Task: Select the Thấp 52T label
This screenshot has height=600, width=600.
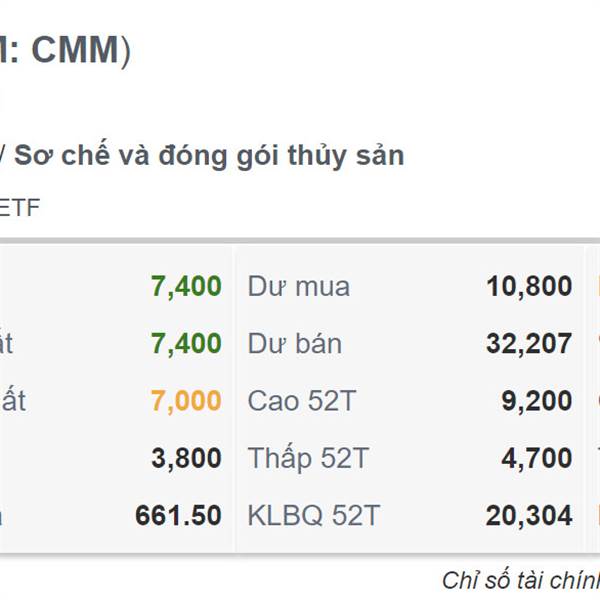Action: point(308,458)
